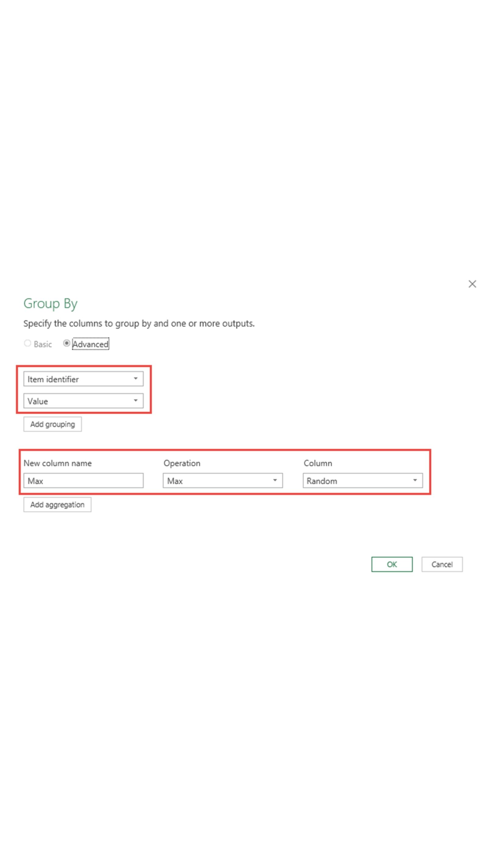Image resolution: width=488 pixels, height=868 pixels.
Task: Click the Add grouping button
Action: (x=52, y=424)
